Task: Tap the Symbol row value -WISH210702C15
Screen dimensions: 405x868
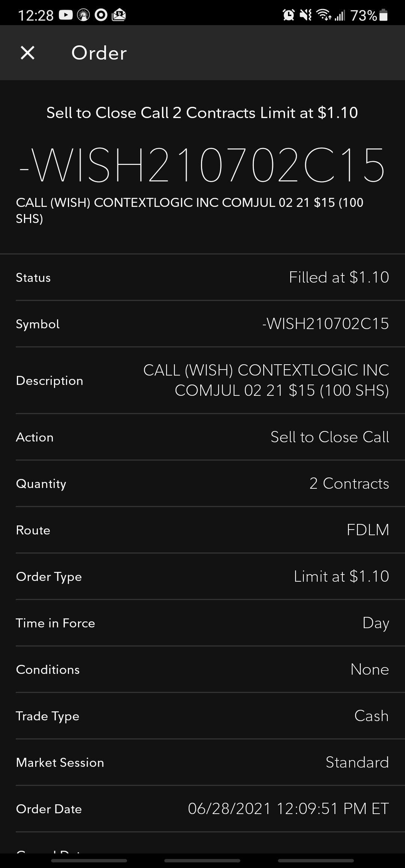Action: coord(325,324)
